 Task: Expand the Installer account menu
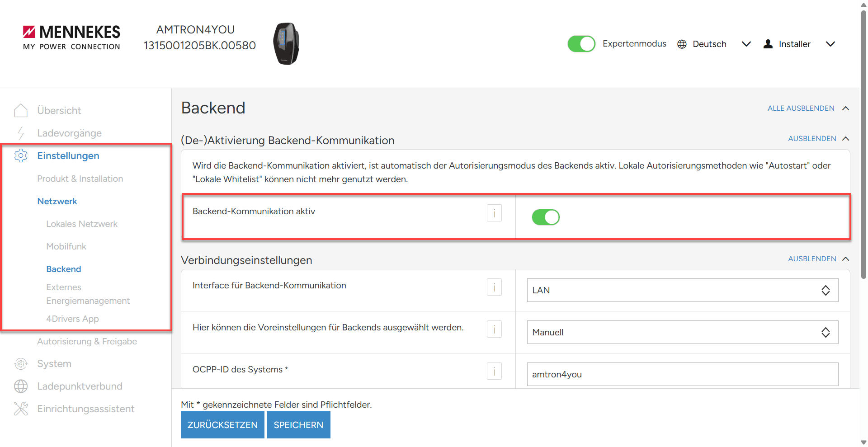pyautogui.click(x=831, y=44)
